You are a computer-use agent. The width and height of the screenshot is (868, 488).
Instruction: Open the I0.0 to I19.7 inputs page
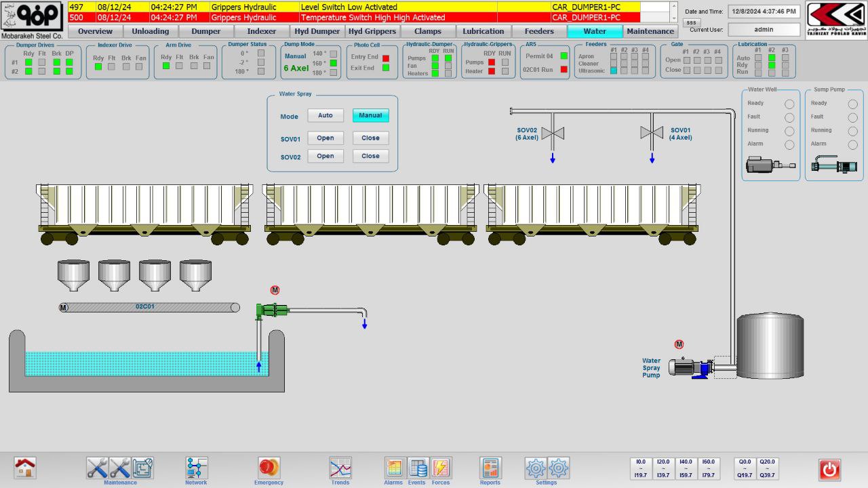point(641,468)
